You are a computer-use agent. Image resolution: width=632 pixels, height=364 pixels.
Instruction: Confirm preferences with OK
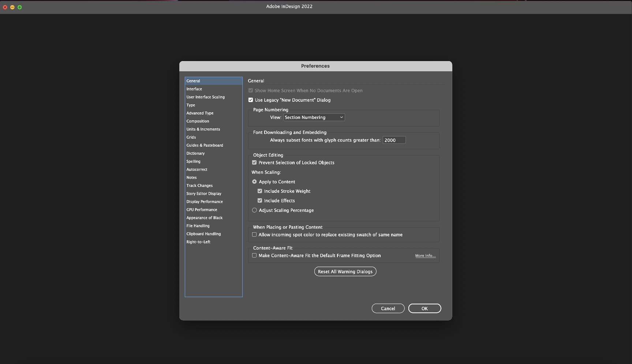point(425,308)
